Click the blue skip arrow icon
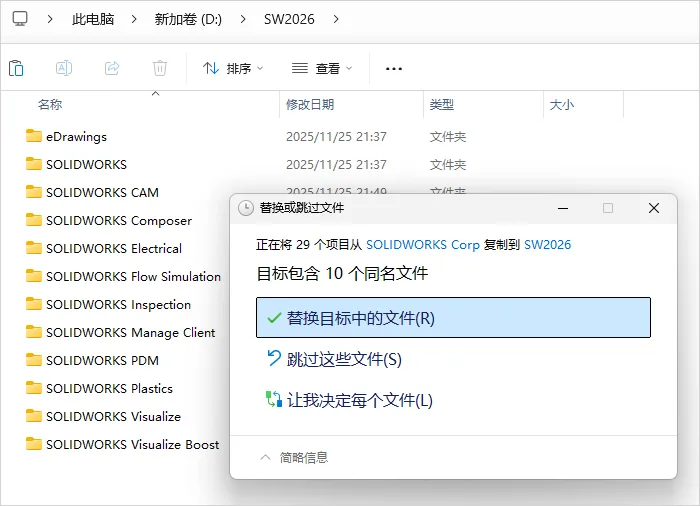 (x=274, y=358)
